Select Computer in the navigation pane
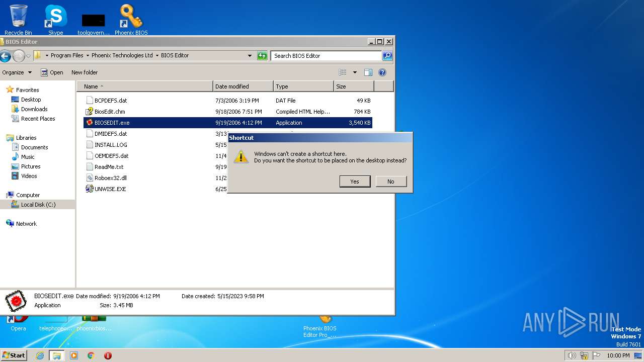The height and width of the screenshot is (362, 644). pyautogui.click(x=28, y=195)
